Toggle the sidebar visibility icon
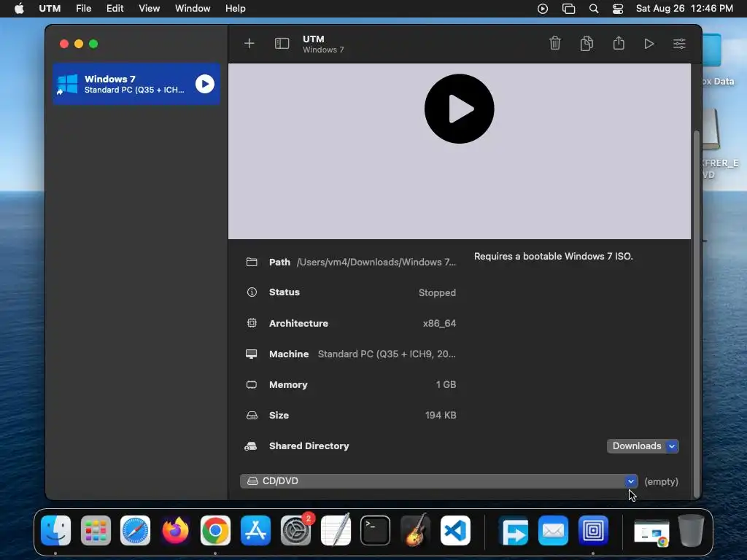747x560 pixels. pyautogui.click(x=282, y=44)
